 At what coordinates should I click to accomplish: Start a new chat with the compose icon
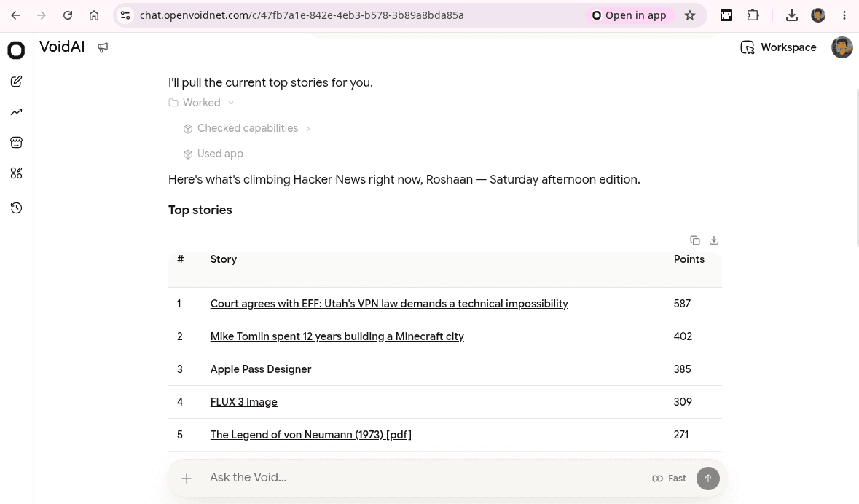click(17, 82)
